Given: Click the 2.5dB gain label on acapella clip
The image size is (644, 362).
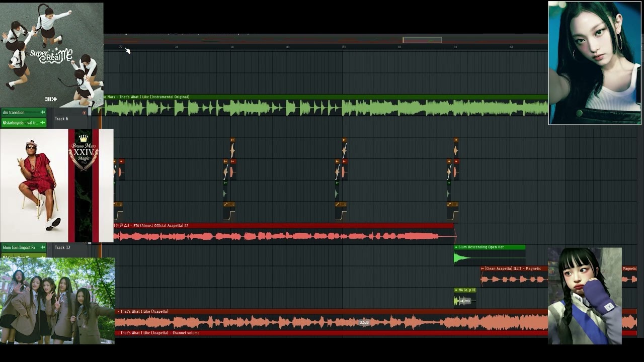Looking at the screenshot, I should pyautogui.click(x=364, y=323).
